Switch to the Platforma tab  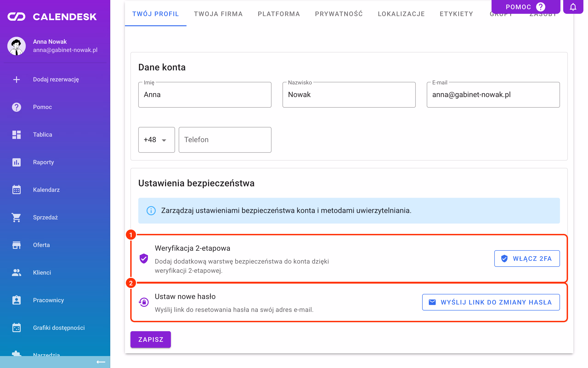pyautogui.click(x=279, y=14)
